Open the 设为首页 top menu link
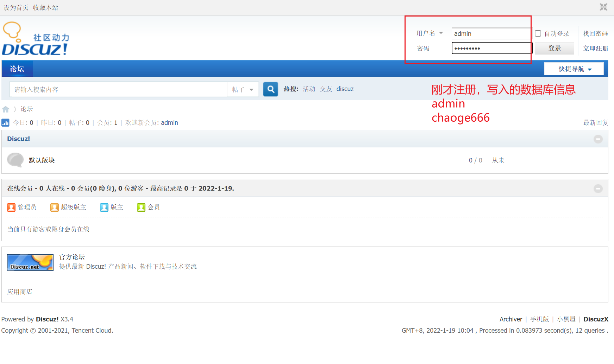Viewport: 614px width, 364px height. [x=16, y=8]
